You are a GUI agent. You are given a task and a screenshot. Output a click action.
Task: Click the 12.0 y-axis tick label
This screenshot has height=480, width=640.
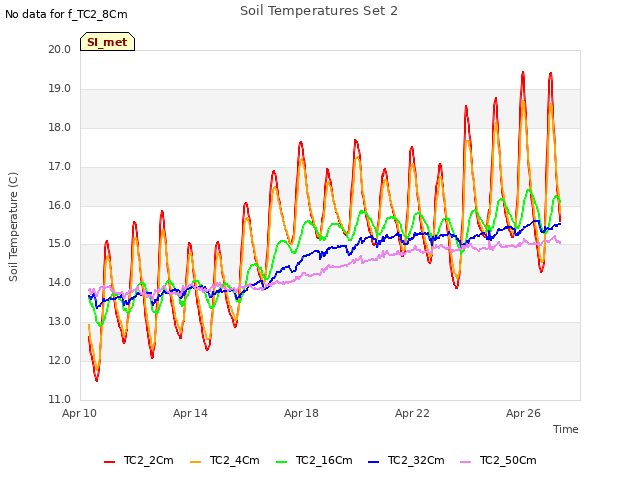click(x=60, y=360)
